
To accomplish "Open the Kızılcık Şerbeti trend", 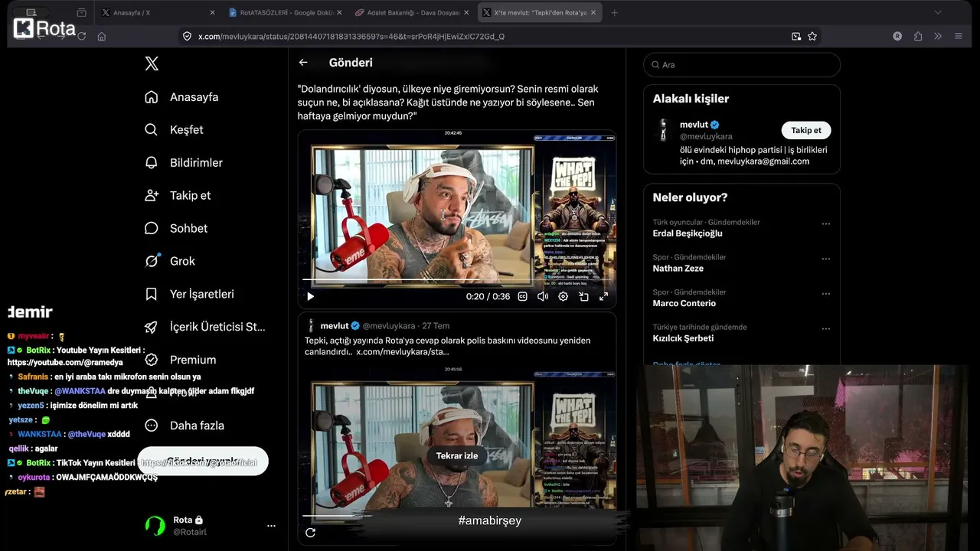I will [x=683, y=338].
